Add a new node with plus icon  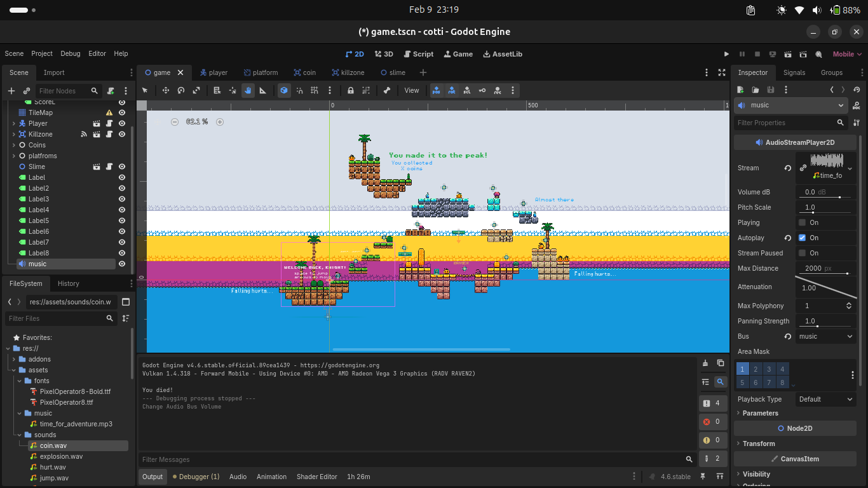(x=11, y=91)
